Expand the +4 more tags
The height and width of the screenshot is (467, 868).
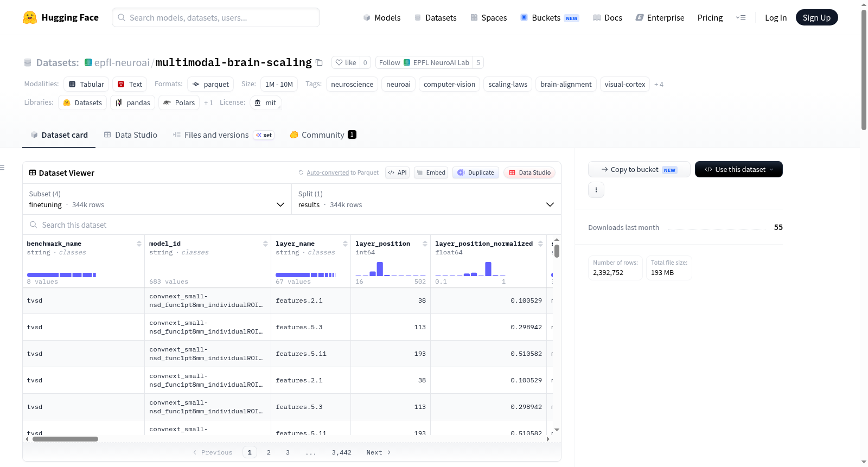[x=659, y=85]
